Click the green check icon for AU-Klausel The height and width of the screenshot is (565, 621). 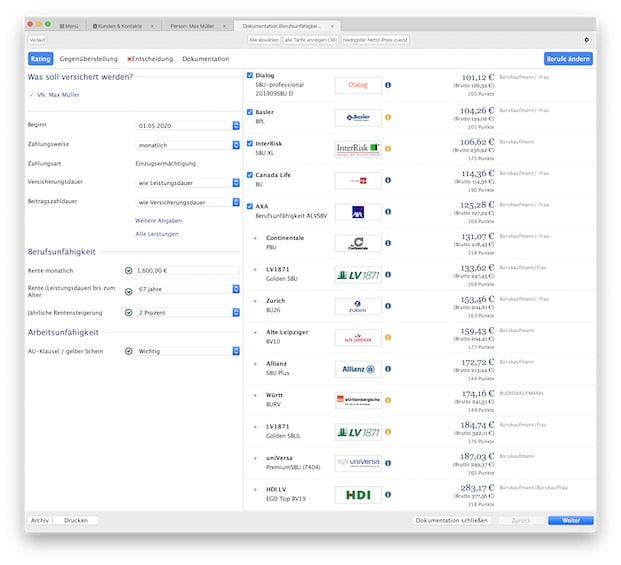tap(129, 351)
